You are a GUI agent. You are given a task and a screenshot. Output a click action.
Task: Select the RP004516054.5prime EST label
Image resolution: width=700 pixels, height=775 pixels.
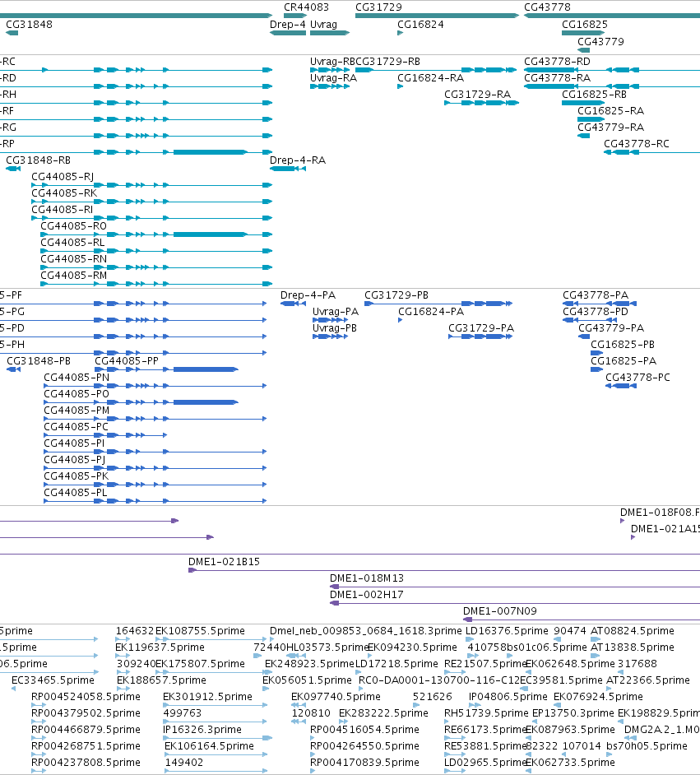[x=364, y=730]
